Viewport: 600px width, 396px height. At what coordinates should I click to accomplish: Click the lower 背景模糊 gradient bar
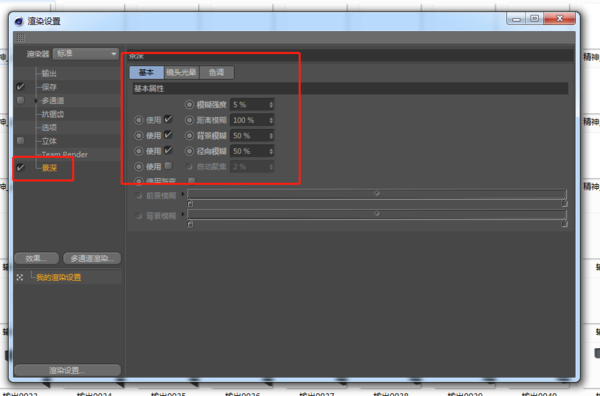click(x=377, y=214)
